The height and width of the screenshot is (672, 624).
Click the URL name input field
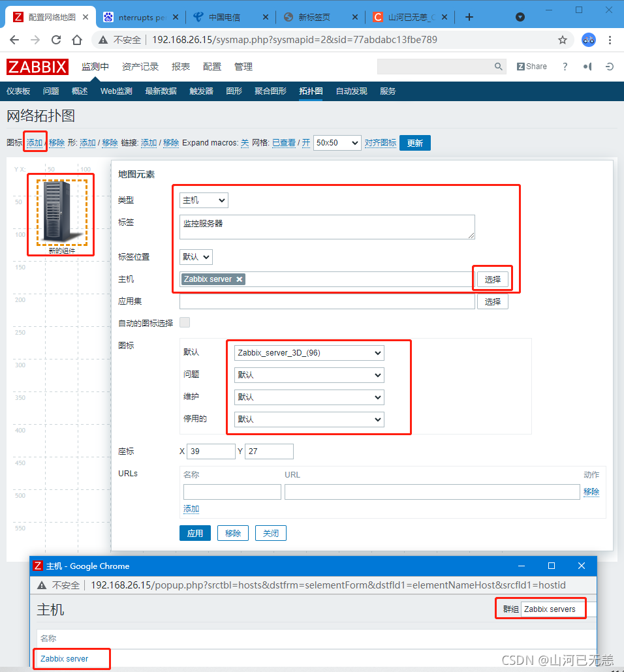point(232,492)
